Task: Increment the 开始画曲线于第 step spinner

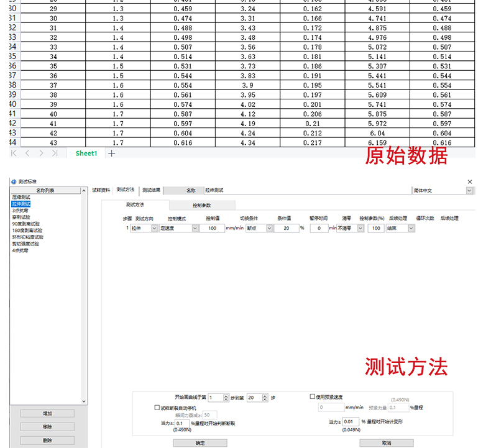Action: pyautogui.click(x=227, y=395)
